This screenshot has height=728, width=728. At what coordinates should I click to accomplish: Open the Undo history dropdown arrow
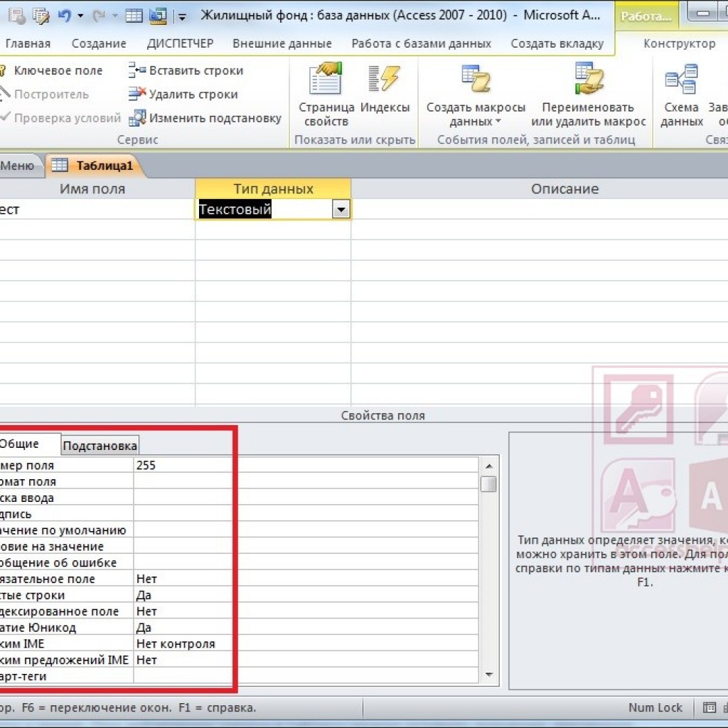pyautogui.click(x=80, y=16)
